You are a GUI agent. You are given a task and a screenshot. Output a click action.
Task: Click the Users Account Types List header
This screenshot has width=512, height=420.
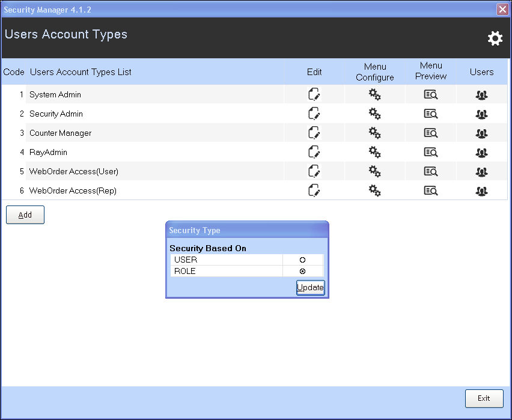81,72
